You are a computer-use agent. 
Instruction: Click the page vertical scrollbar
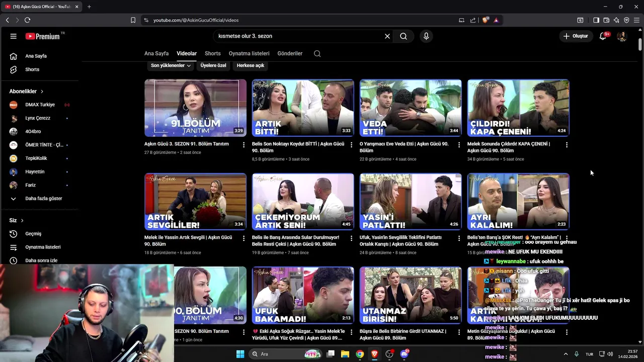pos(640,44)
